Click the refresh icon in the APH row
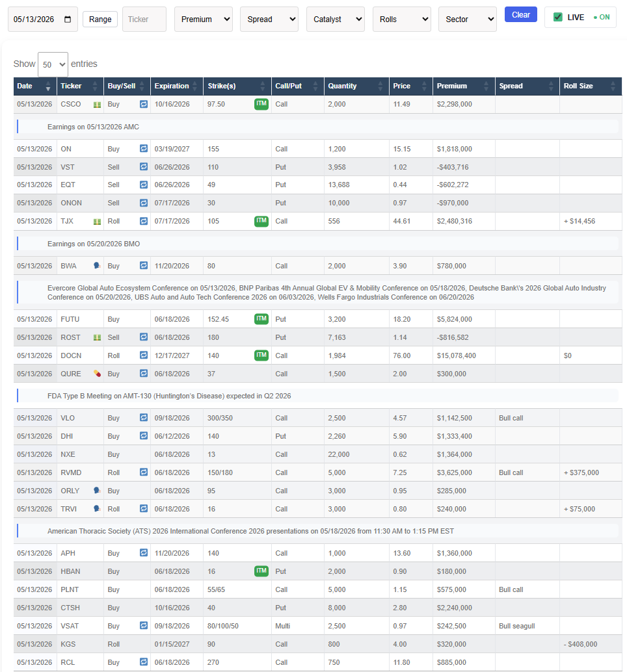Screen dimensions: 627x672 144,553
